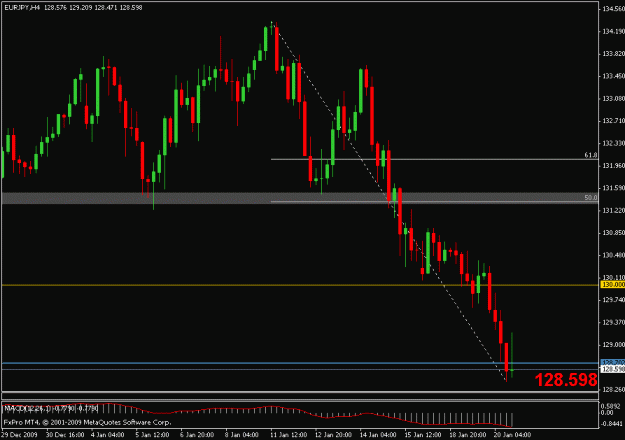
Task: Click the 130.110 price axis label
Action: click(x=613, y=277)
